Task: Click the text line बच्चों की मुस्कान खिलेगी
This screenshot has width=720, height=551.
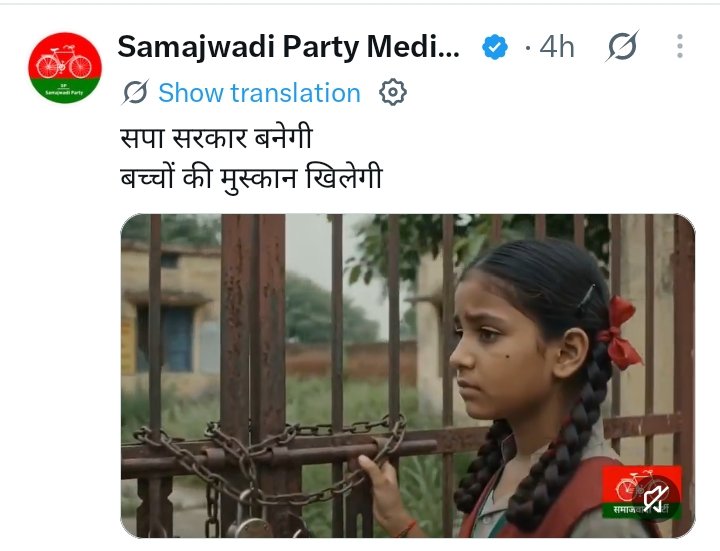Action: tap(251, 179)
